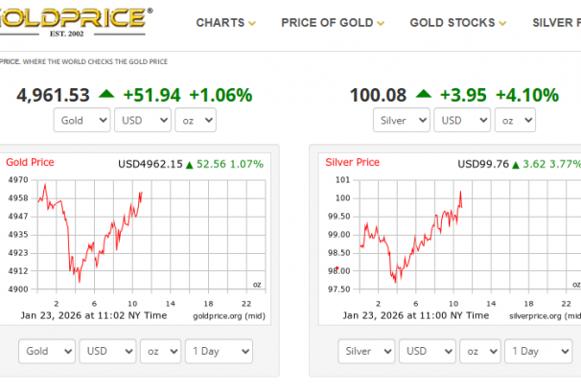Click green up arrow beside 4,961.53
This screenshot has height=392, width=581.
coord(107,94)
